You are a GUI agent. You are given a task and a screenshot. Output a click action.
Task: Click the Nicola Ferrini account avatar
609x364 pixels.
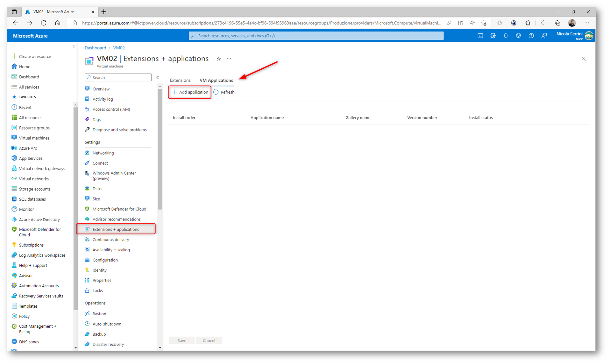589,36
